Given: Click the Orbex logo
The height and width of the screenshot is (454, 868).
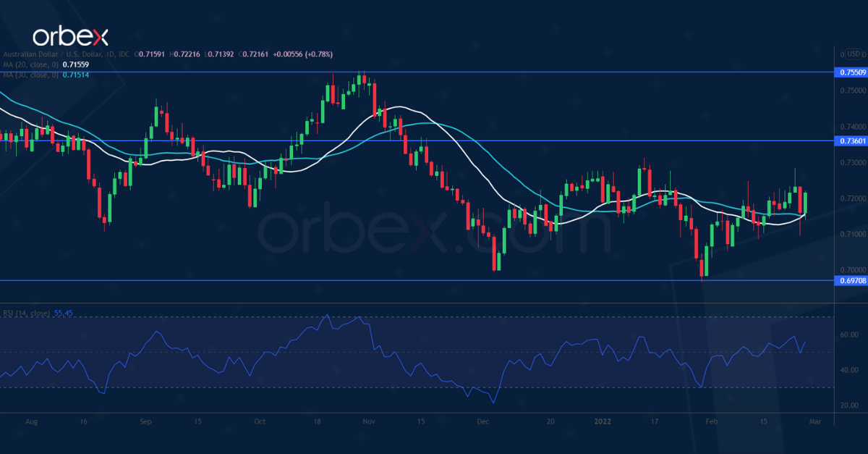Looking at the screenshot, I should (71, 36).
